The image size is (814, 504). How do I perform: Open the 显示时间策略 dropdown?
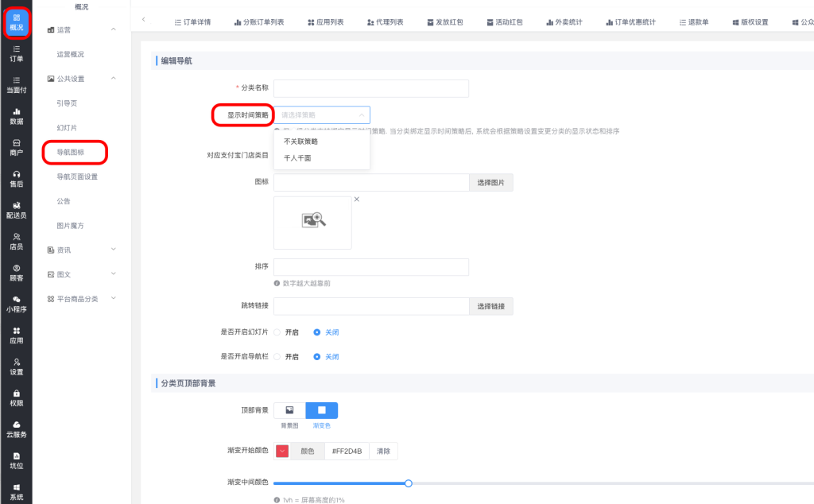[322, 114]
